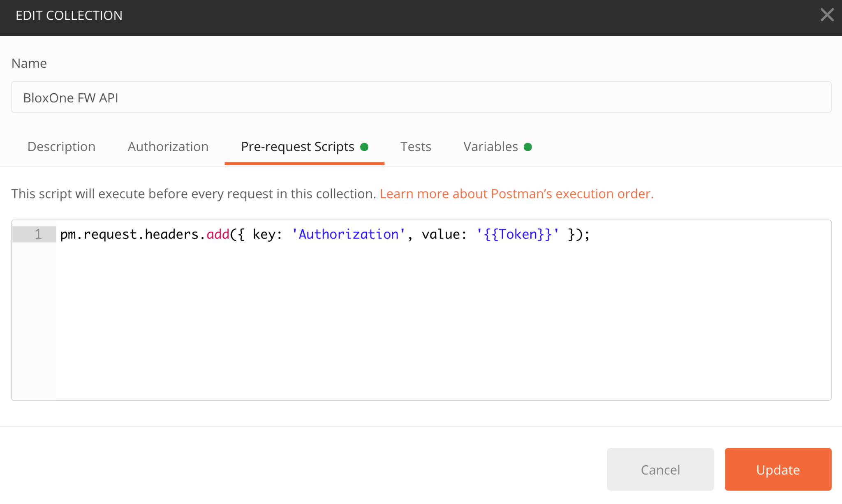
Task: Select the text 'BloxOne FW API' in Name
Action: pyautogui.click(x=70, y=97)
